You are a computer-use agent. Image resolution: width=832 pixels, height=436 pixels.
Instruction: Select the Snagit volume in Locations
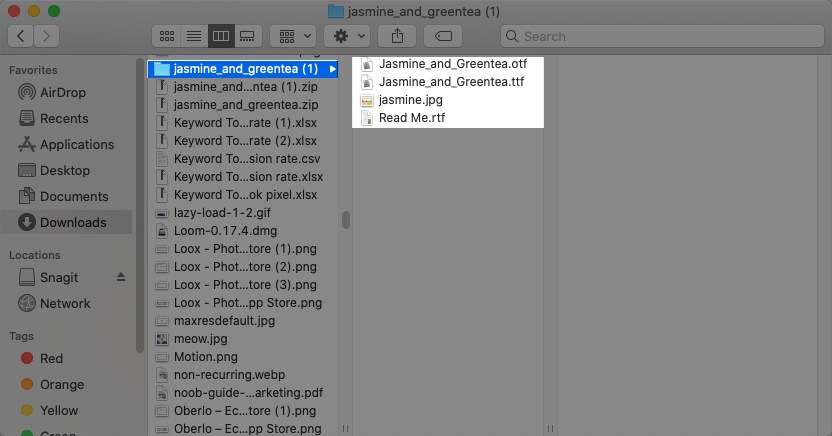tap(59, 277)
